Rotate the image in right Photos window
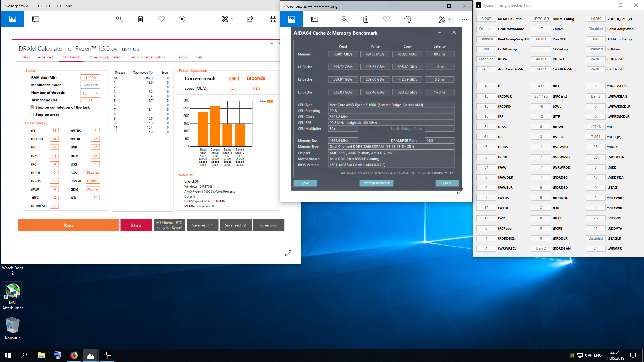The height and width of the screenshot is (362, 644). (x=408, y=19)
